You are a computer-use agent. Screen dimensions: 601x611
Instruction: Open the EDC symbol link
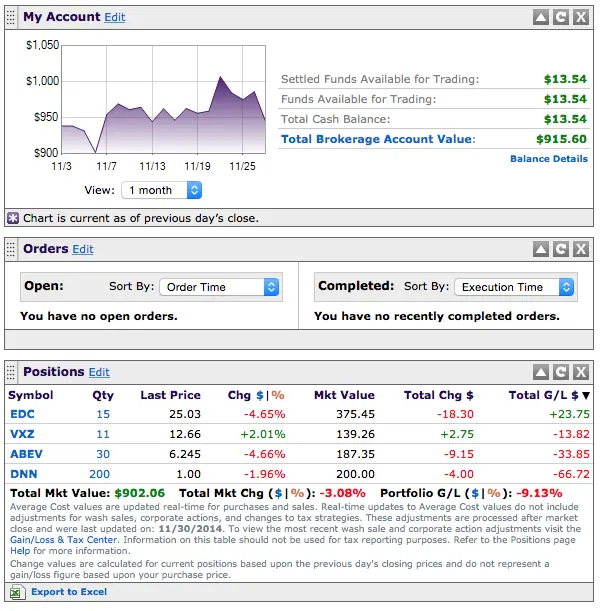[23, 414]
